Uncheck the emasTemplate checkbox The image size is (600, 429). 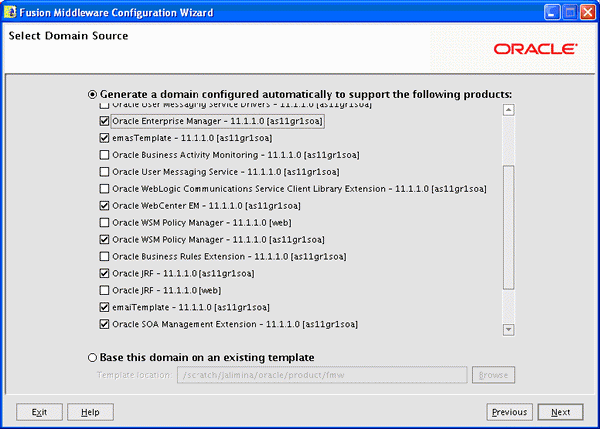[x=104, y=138]
